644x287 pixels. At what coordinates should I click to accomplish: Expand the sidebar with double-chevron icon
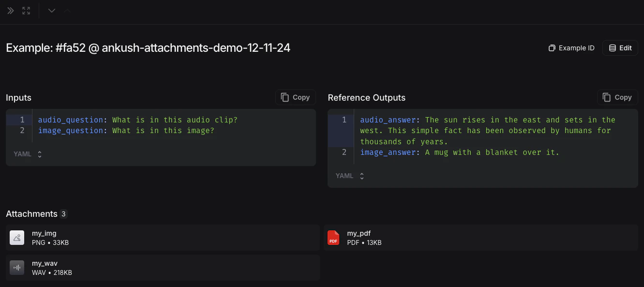(x=10, y=10)
